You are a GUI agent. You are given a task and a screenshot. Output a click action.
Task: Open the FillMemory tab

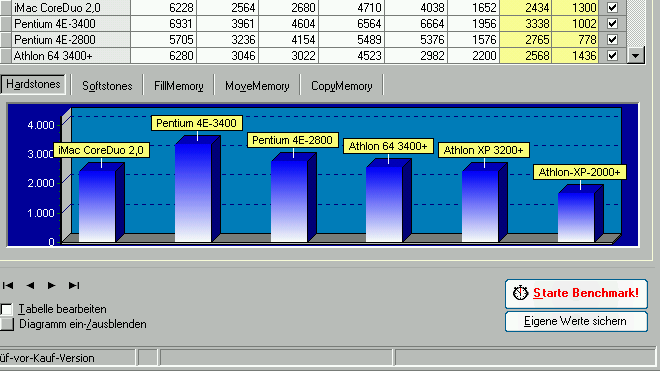(x=178, y=86)
